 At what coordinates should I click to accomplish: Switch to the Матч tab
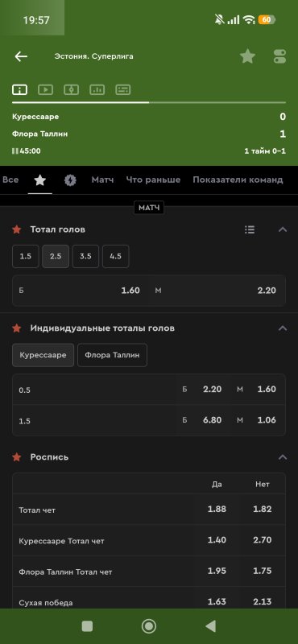tap(102, 180)
